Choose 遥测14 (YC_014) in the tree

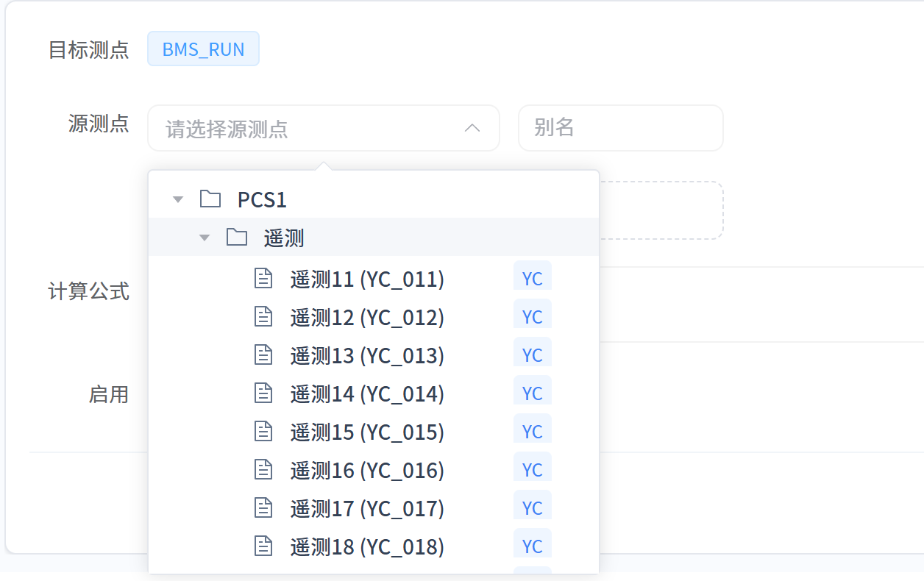tap(367, 394)
